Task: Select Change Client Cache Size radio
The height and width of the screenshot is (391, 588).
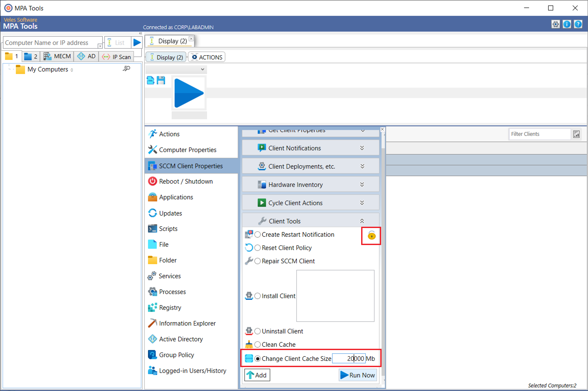Action: pos(257,359)
